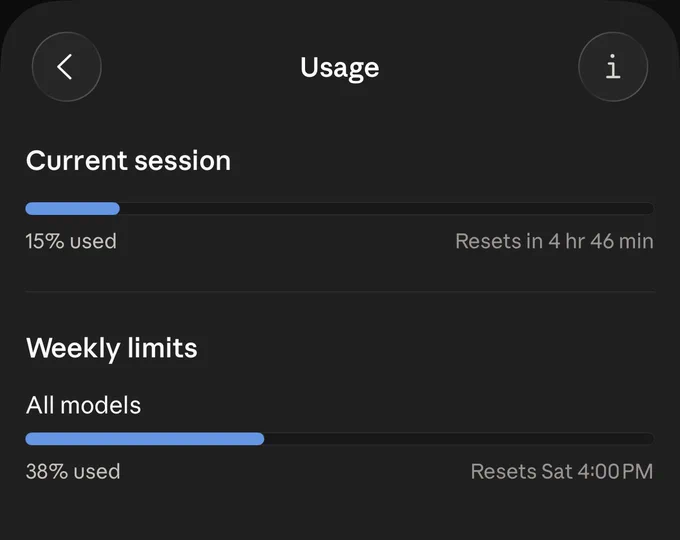Click the empty track of the session bar
This screenshot has height=540, width=680.
[x=387, y=209]
